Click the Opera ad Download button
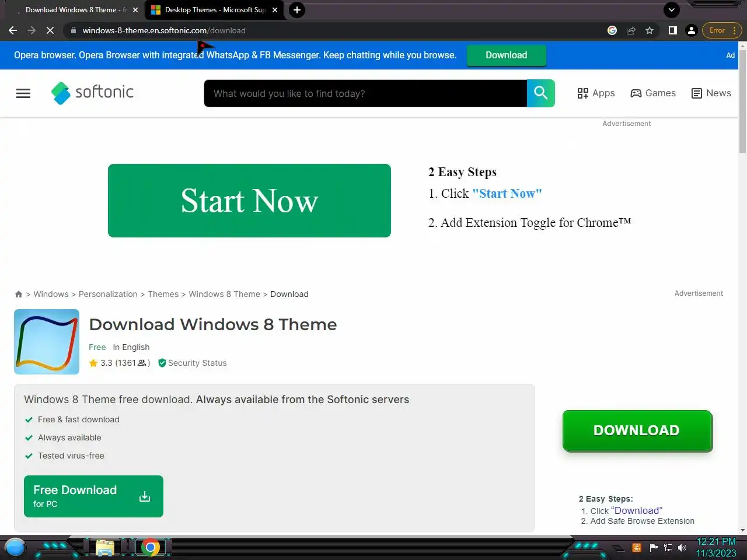The height and width of the screenshot is (560, 747). [507, 55]
